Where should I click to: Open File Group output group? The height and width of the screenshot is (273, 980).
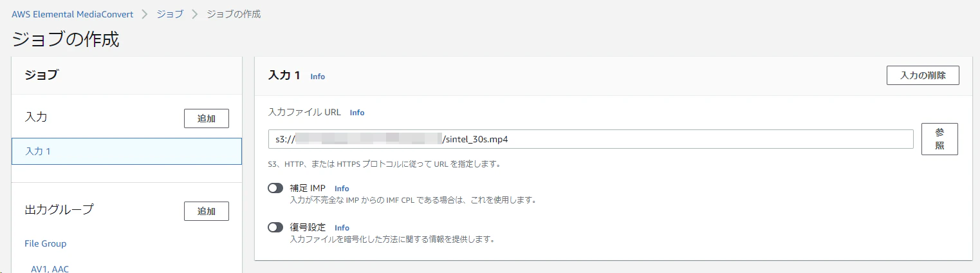click(45, 243)
